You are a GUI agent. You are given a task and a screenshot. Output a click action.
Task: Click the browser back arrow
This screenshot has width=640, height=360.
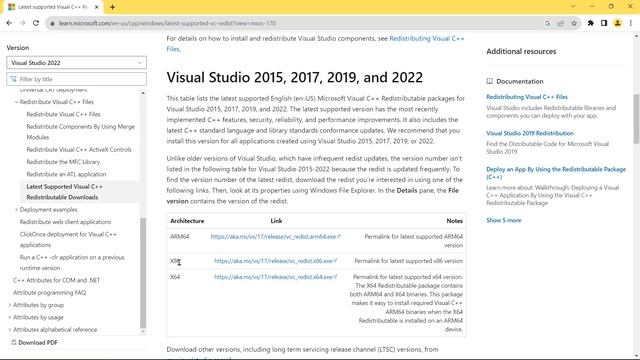(9, 23)
